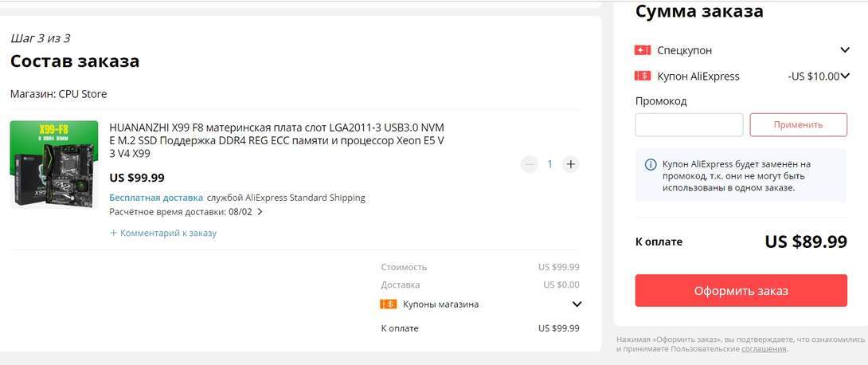Screen dimensions: 868x365
Task: Focus the Промокод input field
Action: point(689,125)
